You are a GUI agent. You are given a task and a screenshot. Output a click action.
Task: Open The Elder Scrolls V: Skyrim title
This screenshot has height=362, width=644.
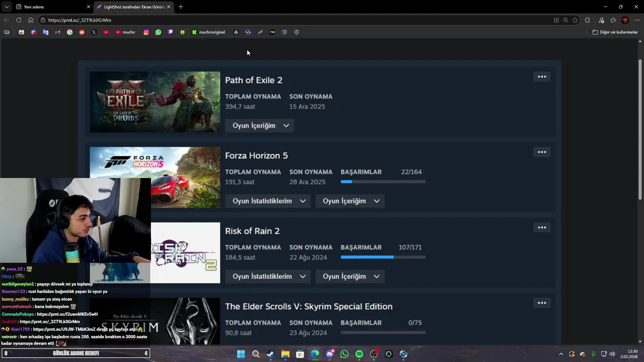point(309,307)
